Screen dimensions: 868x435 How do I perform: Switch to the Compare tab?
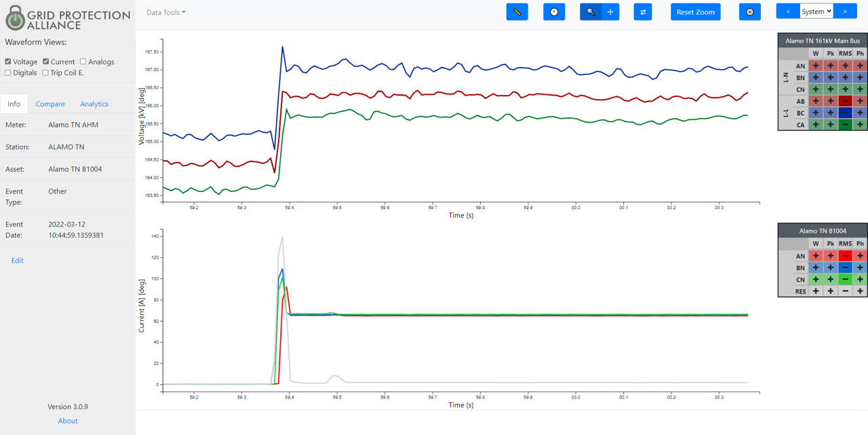click(x=50, y=104)
